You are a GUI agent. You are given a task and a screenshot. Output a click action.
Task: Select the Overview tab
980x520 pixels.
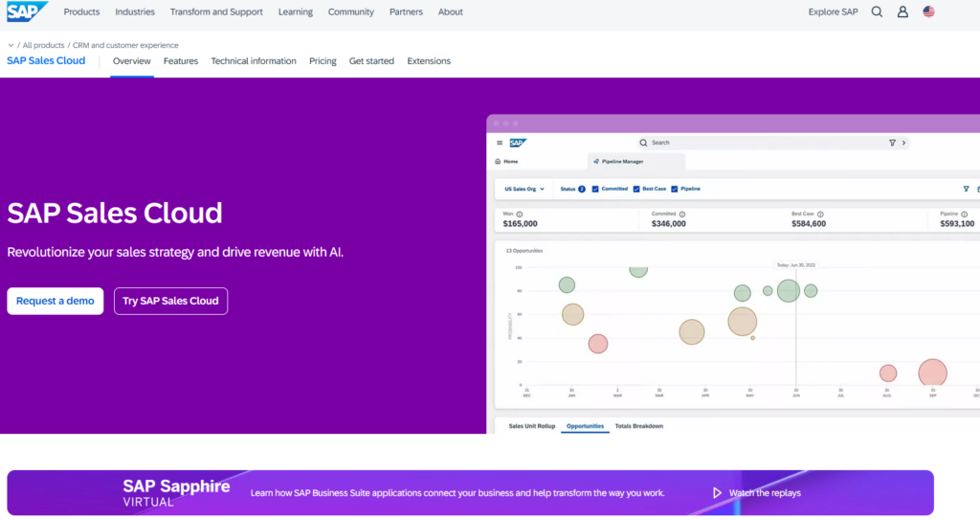131,61
